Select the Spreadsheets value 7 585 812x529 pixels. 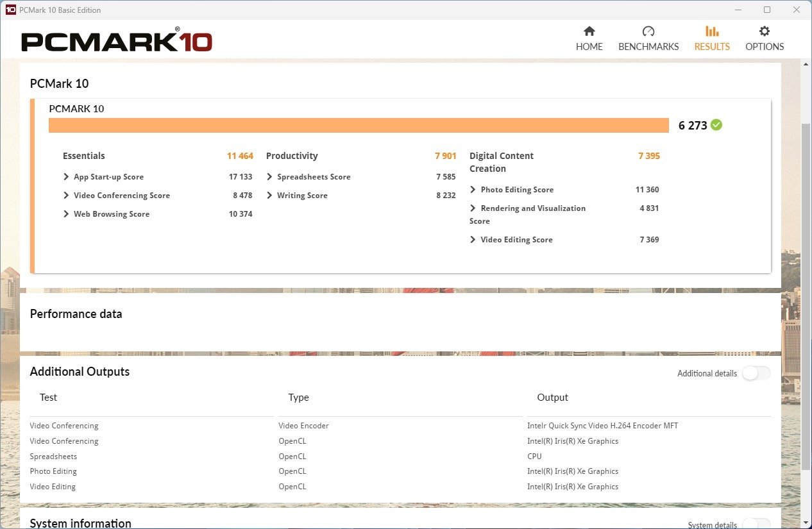coord(446,177)
